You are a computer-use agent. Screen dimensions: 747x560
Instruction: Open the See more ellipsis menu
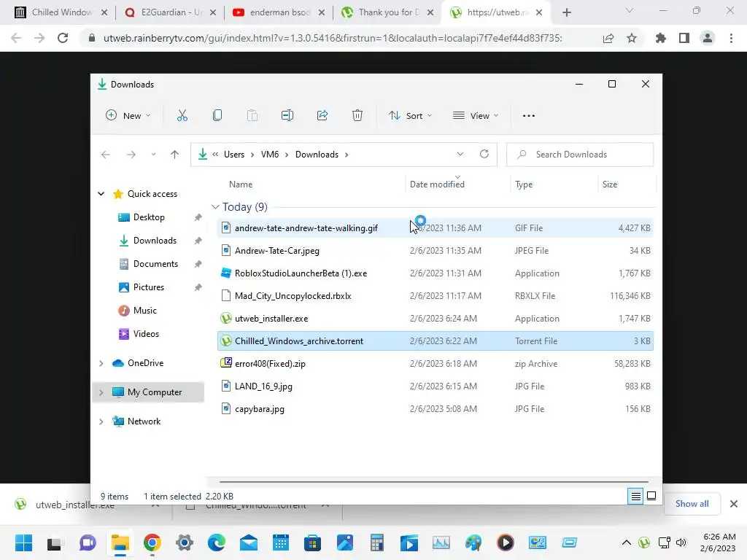529,116
